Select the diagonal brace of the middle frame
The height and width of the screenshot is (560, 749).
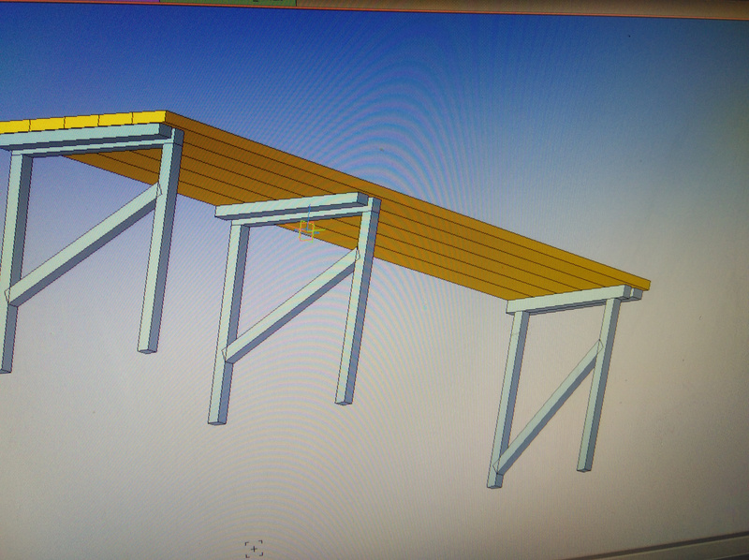(x=290, y=306)
